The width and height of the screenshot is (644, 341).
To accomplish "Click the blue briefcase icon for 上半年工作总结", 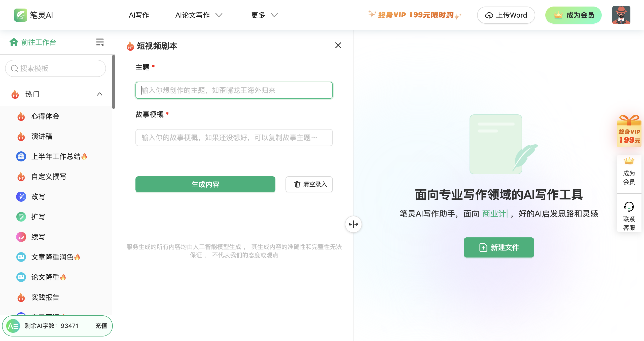I will [x=21, y=156].
